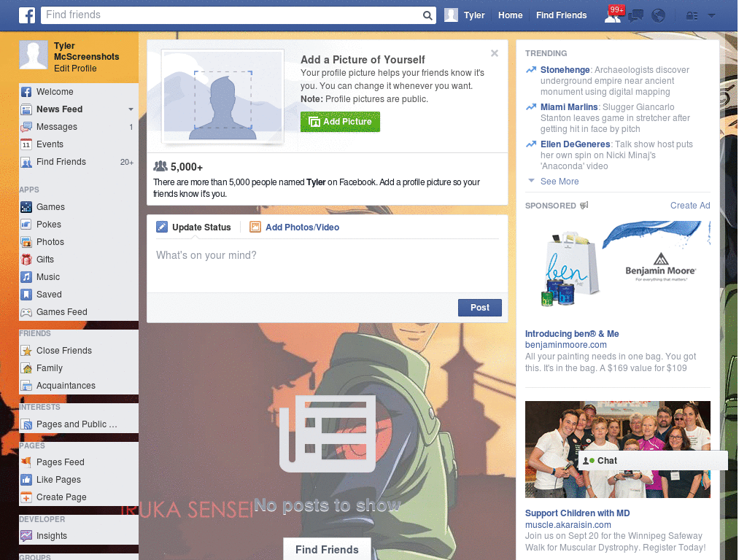Open the messages chat bubbles icon in top bar

click(635, 16)
